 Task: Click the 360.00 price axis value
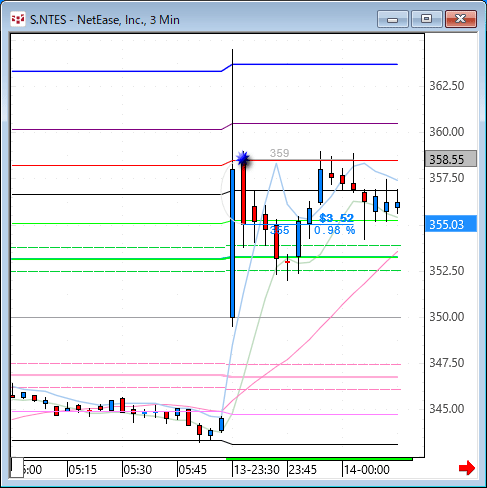click(447, 132)
